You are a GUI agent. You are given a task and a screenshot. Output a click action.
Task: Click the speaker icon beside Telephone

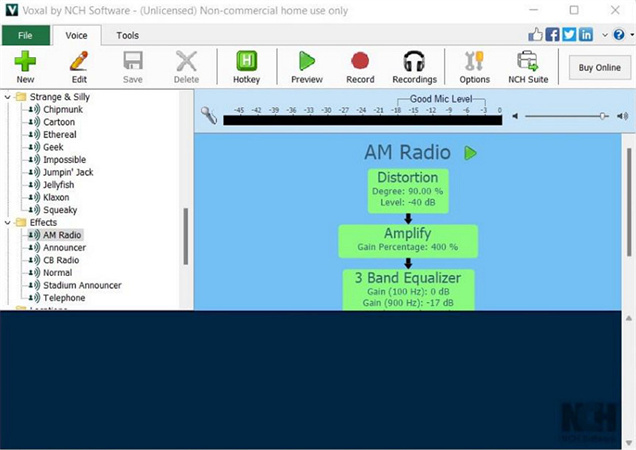click(34, 298)
